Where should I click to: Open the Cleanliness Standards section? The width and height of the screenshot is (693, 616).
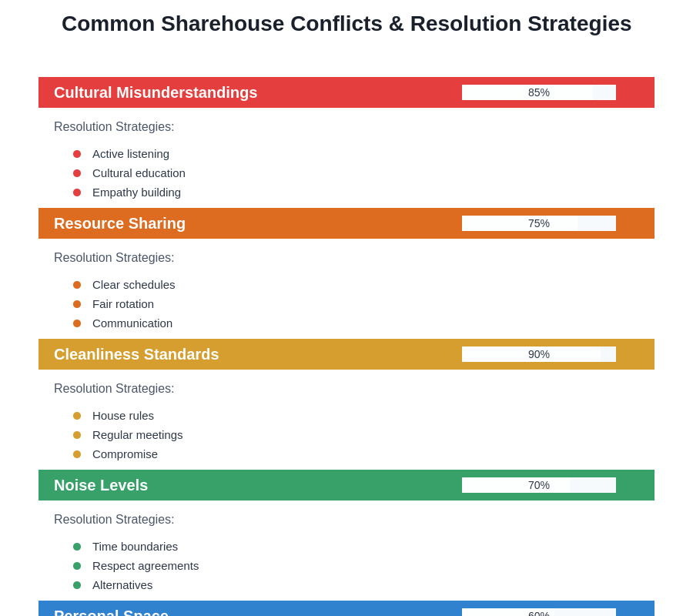click(136, 354)
